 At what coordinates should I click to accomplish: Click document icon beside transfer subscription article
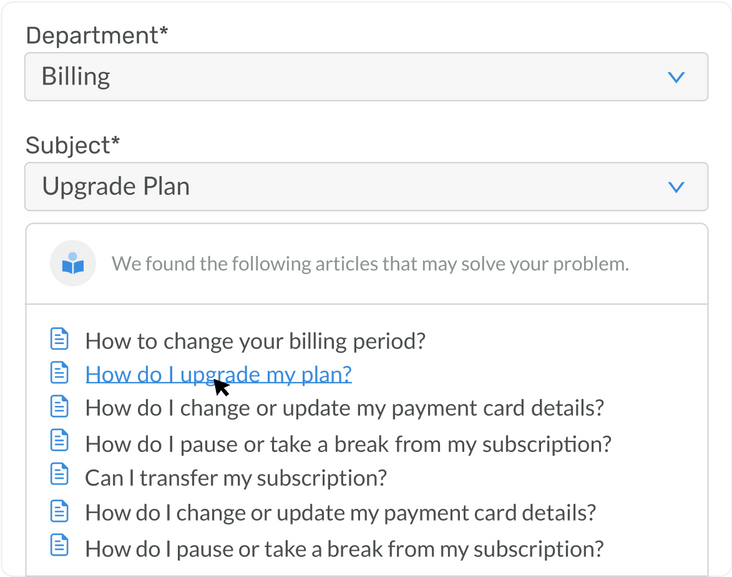click(60, 477)
